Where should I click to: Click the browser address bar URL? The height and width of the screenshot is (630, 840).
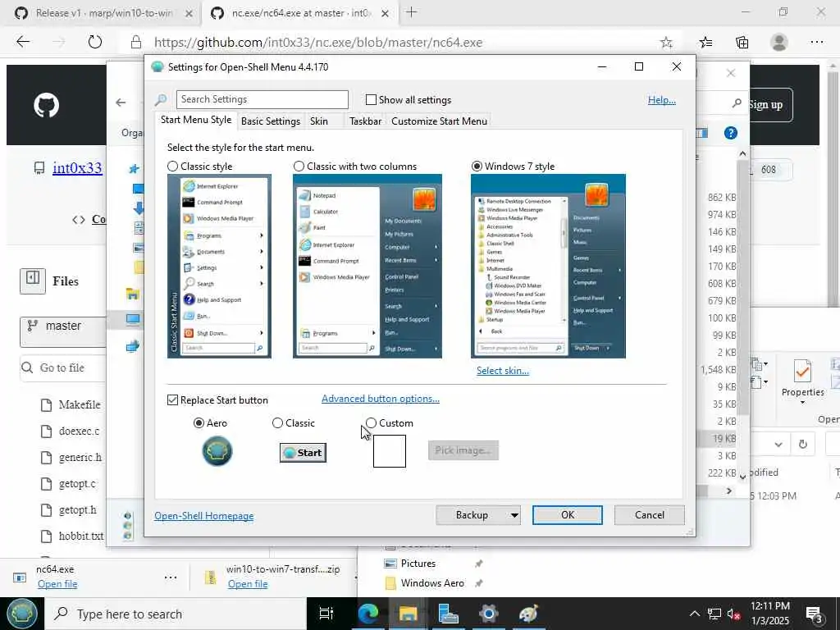pyautogui.click(x=318, y=43)
